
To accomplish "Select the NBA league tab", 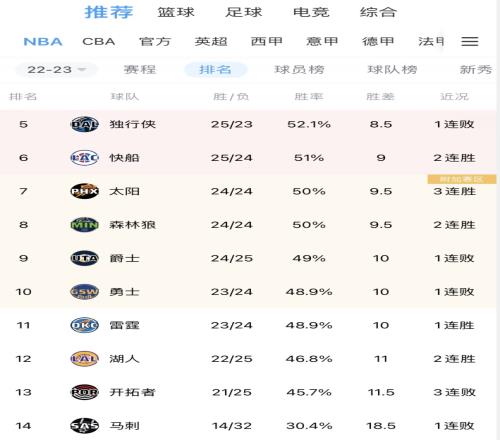I will (x=43, y=42).
